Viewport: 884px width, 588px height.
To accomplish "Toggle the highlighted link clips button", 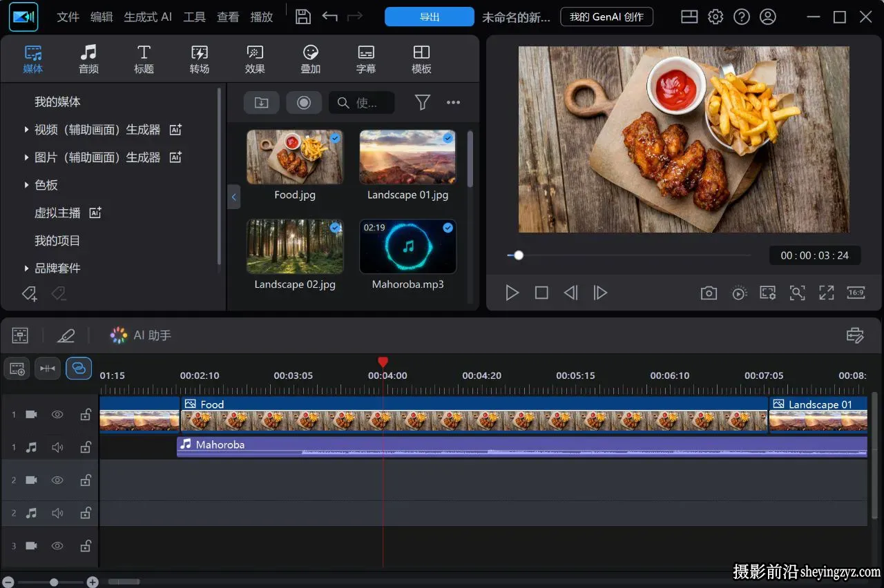I will pyautogui.click(x=79, y=369).
